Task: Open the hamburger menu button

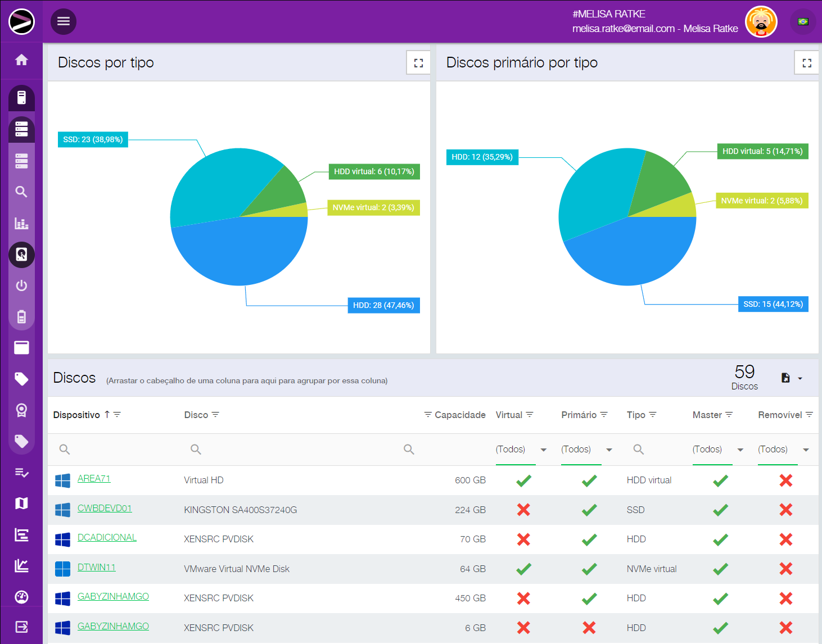Action: pos(64,21)
